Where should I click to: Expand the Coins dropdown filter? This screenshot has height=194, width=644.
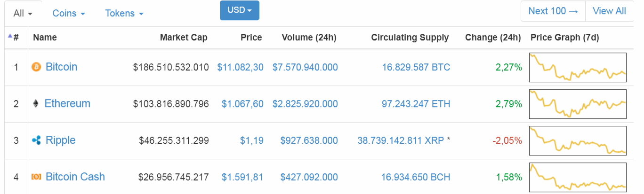click(x=69, y=14)
